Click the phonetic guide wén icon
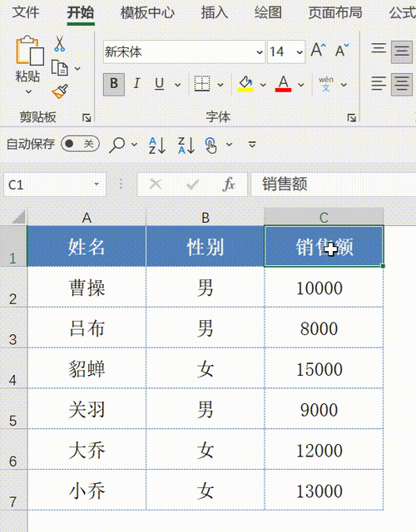The height and width of the screenshot is (532, 416). [326, 83]
